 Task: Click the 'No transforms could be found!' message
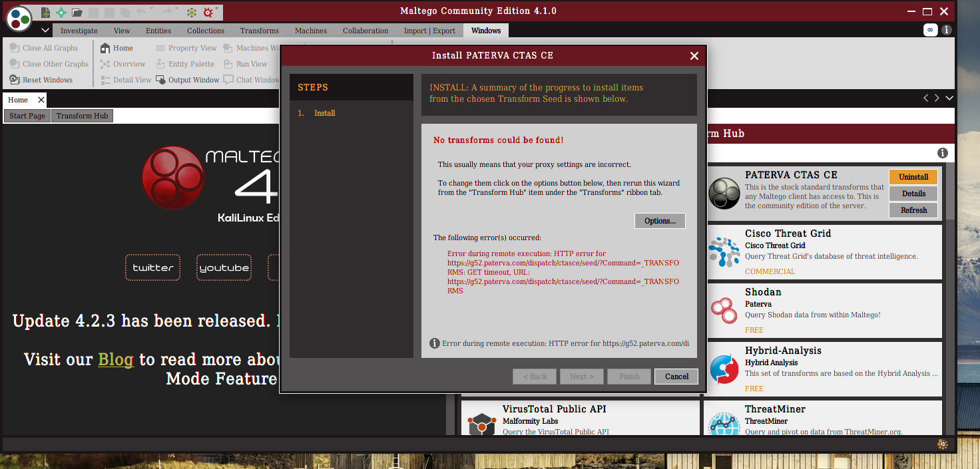tap(498, 140)
